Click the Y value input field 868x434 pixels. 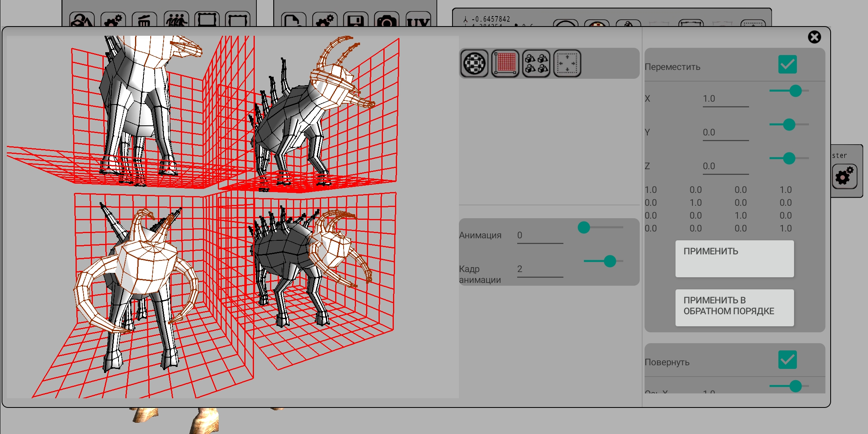tap(726, 133)
